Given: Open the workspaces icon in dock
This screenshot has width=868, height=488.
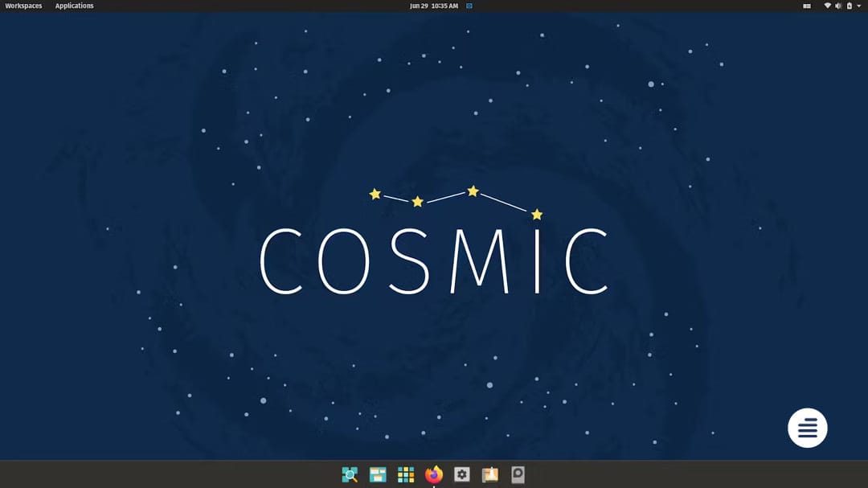Looking at the screenshot, I should point(378,474).
